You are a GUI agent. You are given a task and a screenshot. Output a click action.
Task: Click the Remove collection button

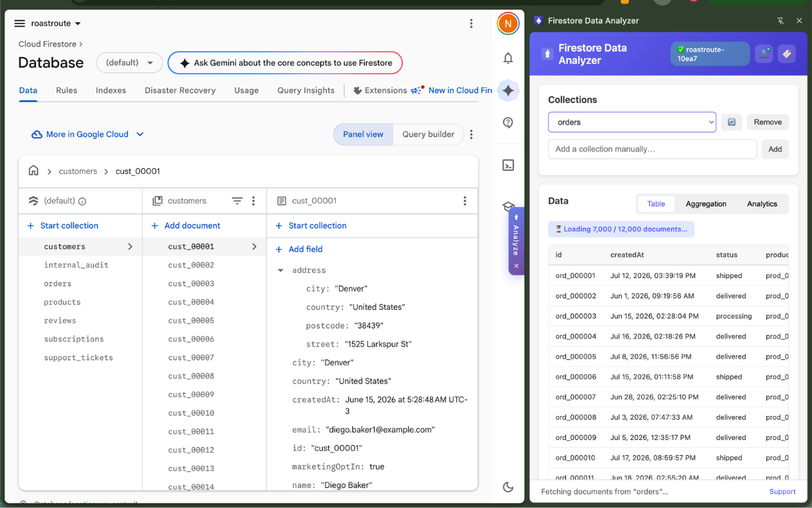click(768, 122)
